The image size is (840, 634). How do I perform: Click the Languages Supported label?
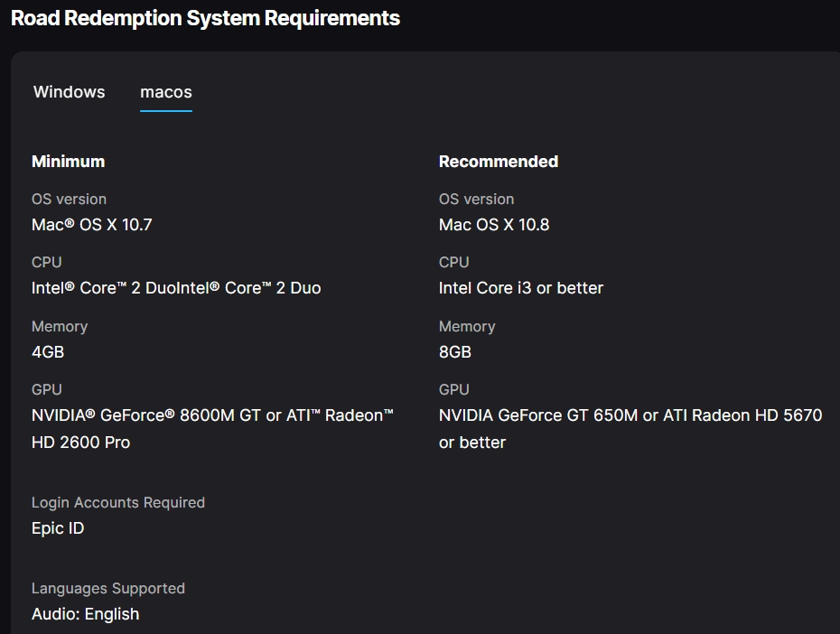pos(108,588)
